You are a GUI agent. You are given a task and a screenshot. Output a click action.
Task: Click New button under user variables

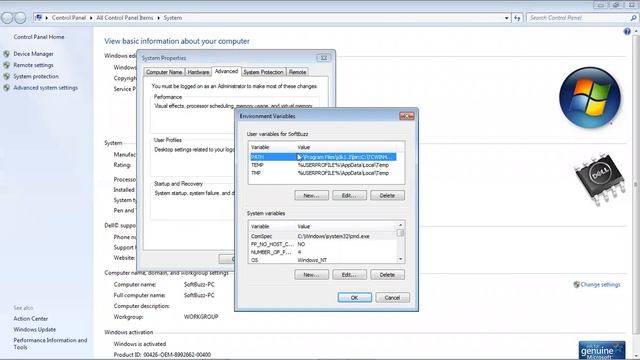(311, 196)
